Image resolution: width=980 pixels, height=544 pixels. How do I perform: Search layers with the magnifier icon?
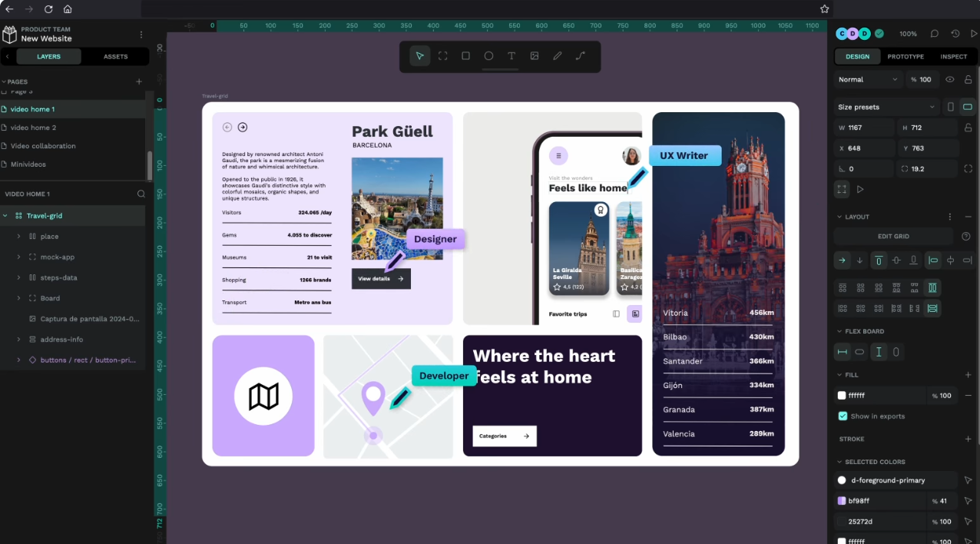click(x=141, y=194)
